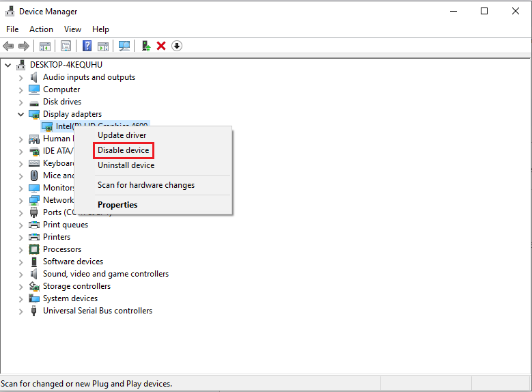Choose Disable device from context menu

tap(123, 150)
